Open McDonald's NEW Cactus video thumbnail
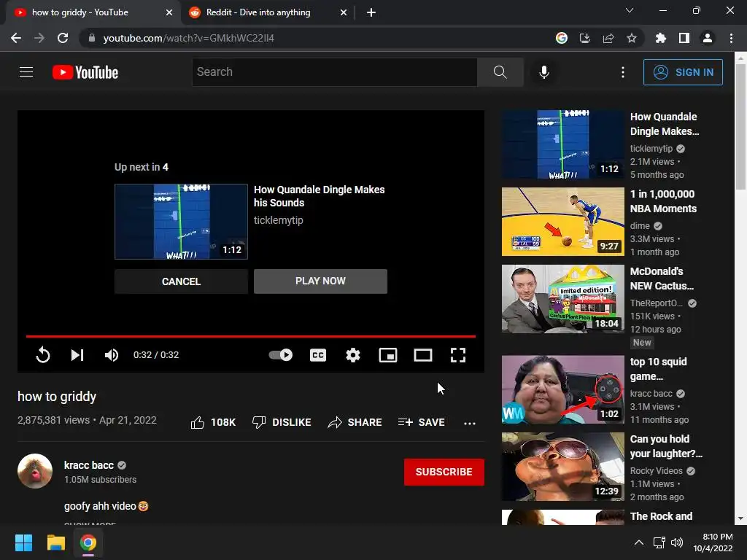 [x=562, y=299]
